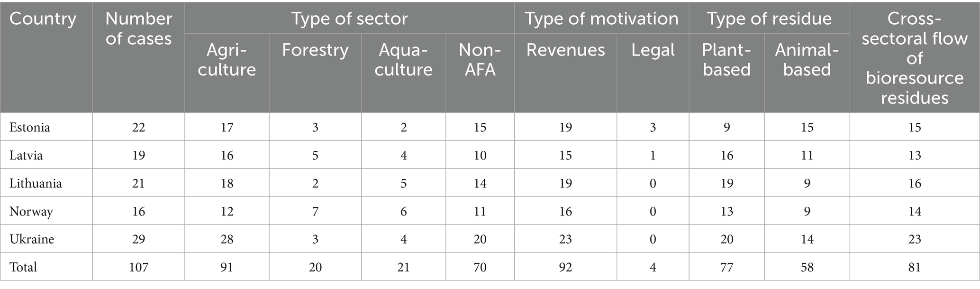Select the Number of cases header

tap(138, 28)
